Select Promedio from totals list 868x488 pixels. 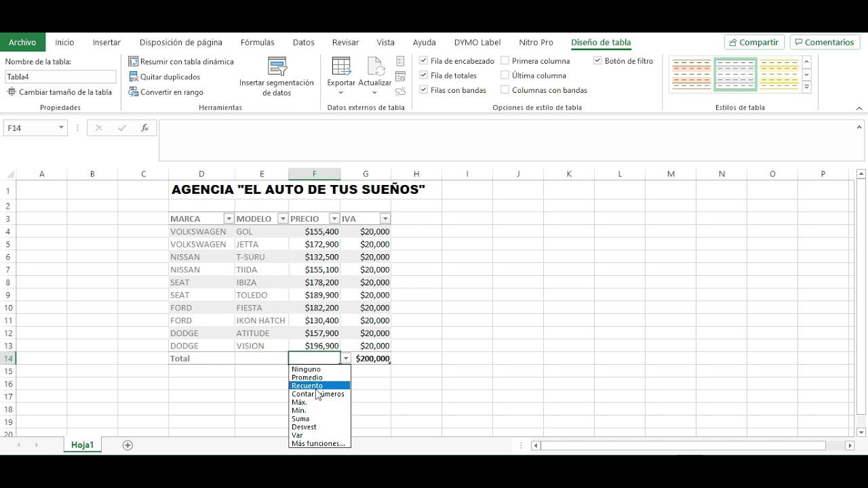(307, 378)
